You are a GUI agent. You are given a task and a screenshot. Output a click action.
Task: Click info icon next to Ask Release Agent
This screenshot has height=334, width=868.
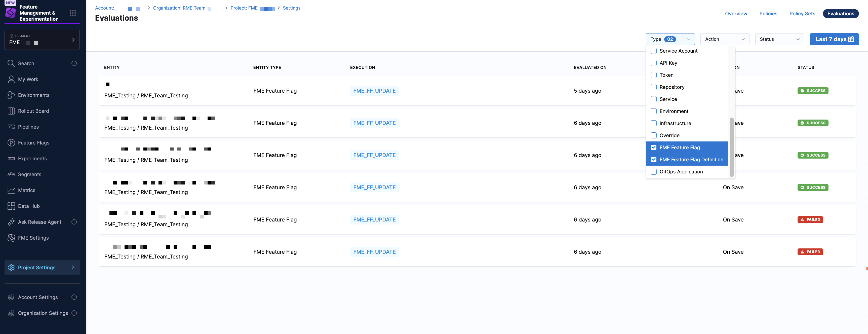(x=74, y=222)
